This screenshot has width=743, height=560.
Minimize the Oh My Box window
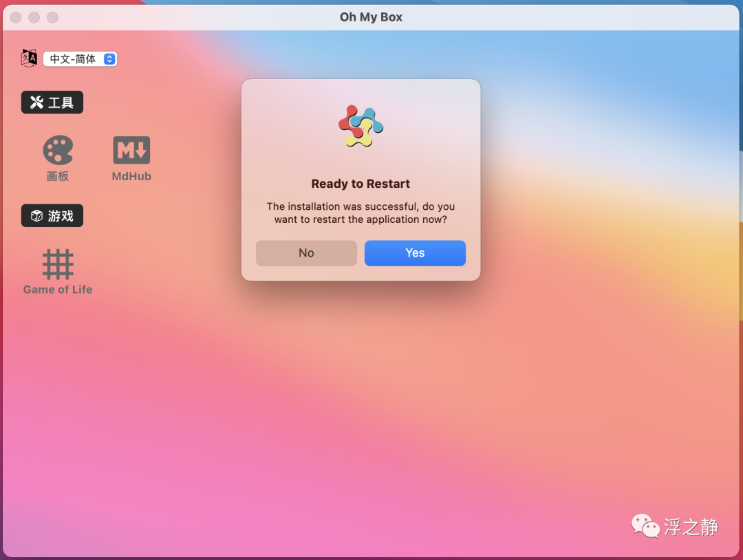click(x=34, y=17)
